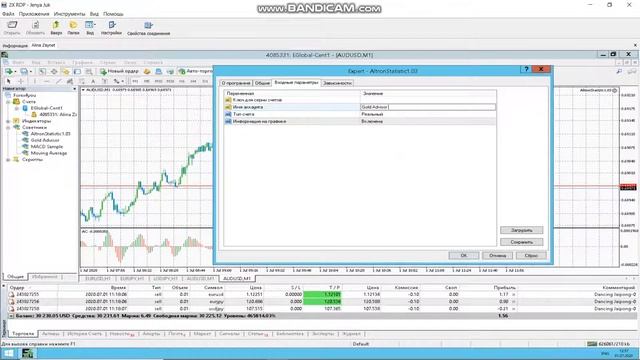This screenshot has width=640, height=360.
Task: Select the cursor arrow tool in MetaTrader
Action: 9,81
